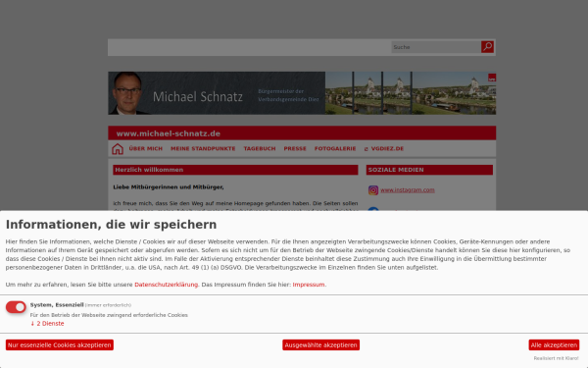
Task: Open ÜBER MICH menu item
Action: [x=146, y=149]
